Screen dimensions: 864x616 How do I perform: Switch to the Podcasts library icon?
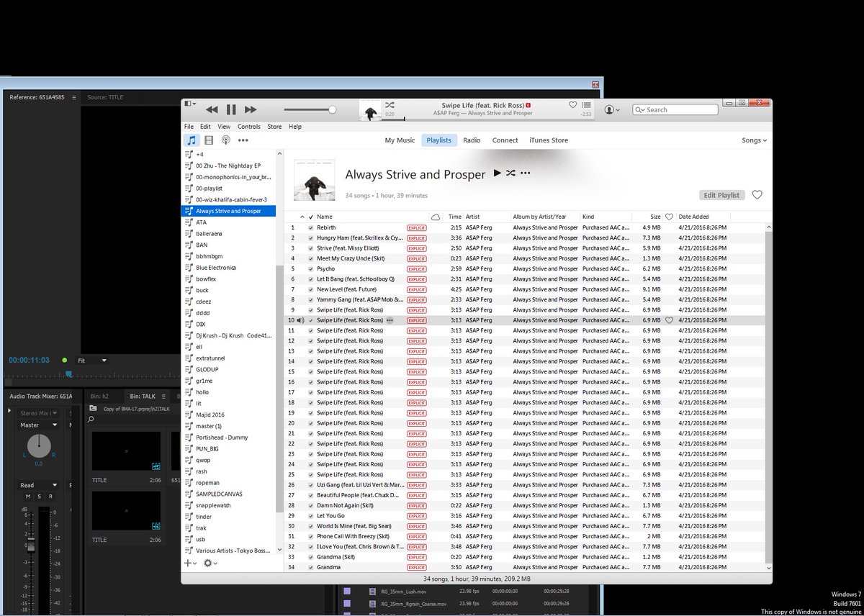pos(225,140)
